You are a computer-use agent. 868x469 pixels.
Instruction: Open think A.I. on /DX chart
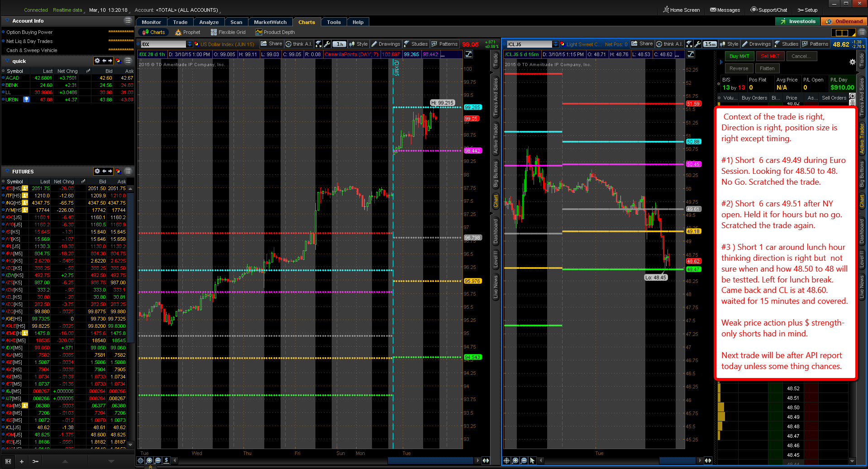[x=299, y=44]
